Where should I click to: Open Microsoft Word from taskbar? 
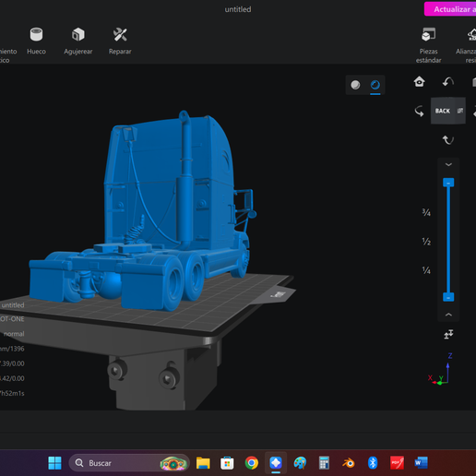(421, 463)
